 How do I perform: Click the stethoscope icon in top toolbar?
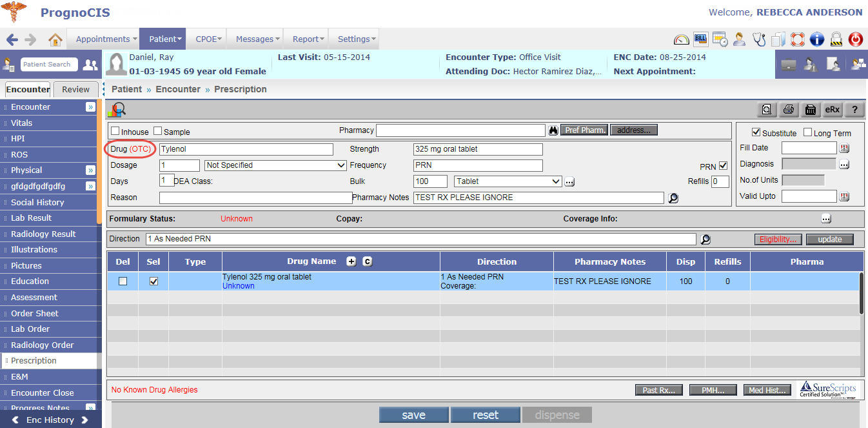pyautogui.click(x=759, y=39)
